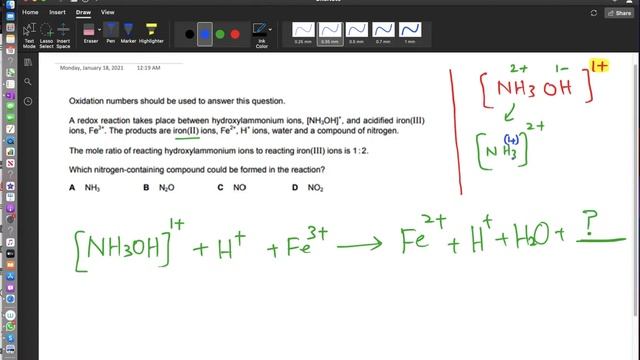Click answer option B N2O
The width and height of the screenshot is (640, 360).
[159, 188]
